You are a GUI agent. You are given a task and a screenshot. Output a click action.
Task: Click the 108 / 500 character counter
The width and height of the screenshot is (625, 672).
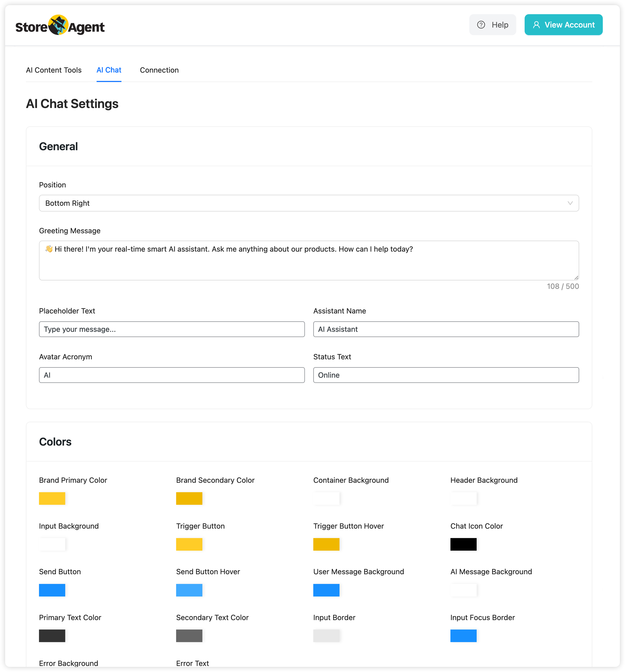point(563,286)
